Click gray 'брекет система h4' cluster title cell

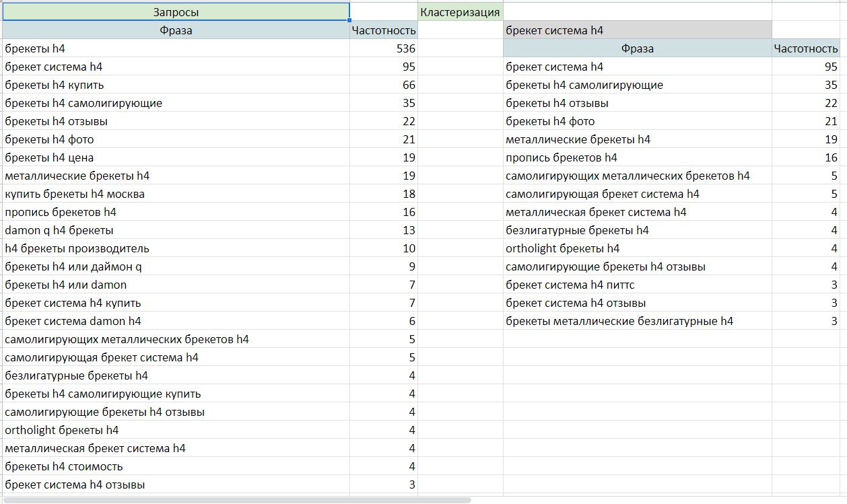click(x=638, y=30)
